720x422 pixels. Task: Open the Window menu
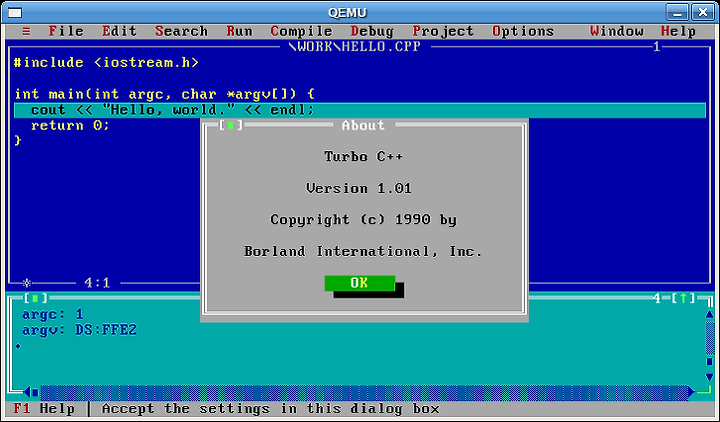(x=617, y=31)
